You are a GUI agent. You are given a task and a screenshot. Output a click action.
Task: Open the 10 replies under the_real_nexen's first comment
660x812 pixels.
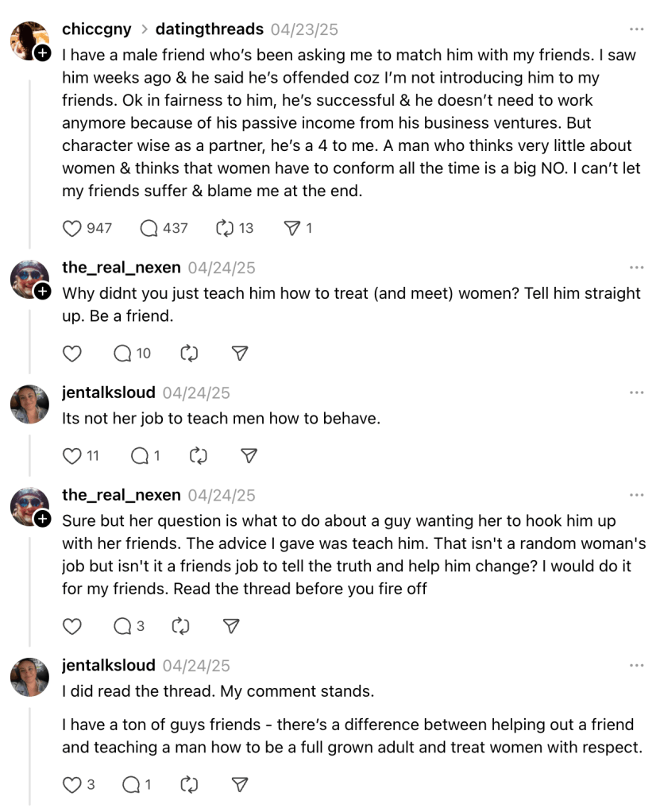tap(123, 354)
